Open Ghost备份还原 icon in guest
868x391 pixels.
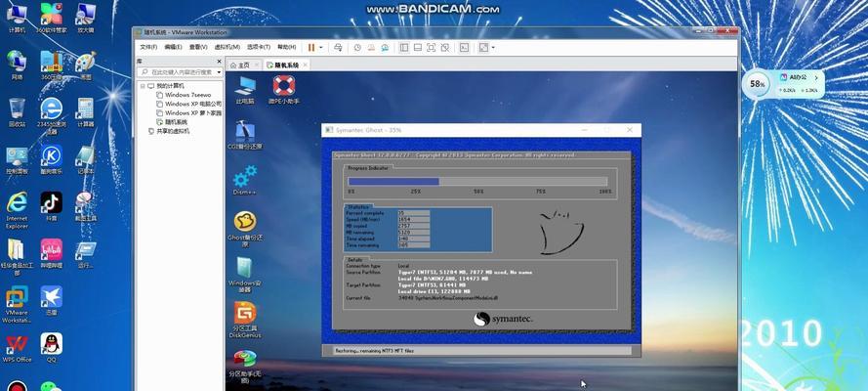(x=245, y=229)
